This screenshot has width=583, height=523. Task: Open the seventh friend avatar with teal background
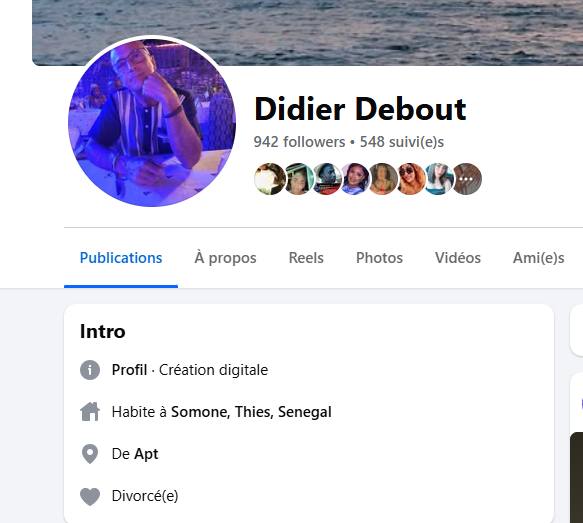439,179
